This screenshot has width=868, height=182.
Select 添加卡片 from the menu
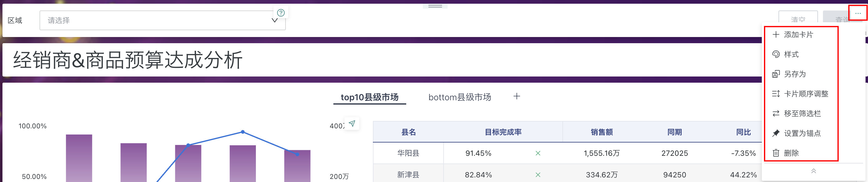click(x=798, y=35)
